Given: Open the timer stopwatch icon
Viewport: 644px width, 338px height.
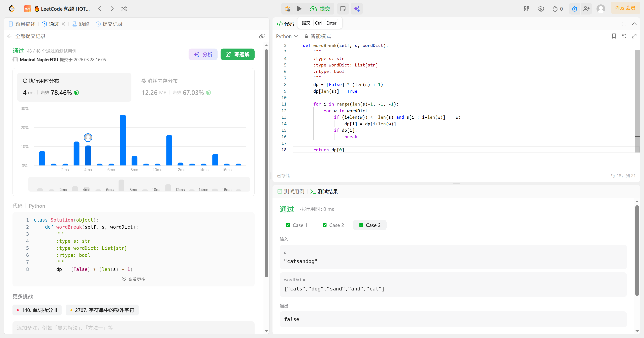Looking at the screenshot, I should pyautogui.click(x=574, y=9).
